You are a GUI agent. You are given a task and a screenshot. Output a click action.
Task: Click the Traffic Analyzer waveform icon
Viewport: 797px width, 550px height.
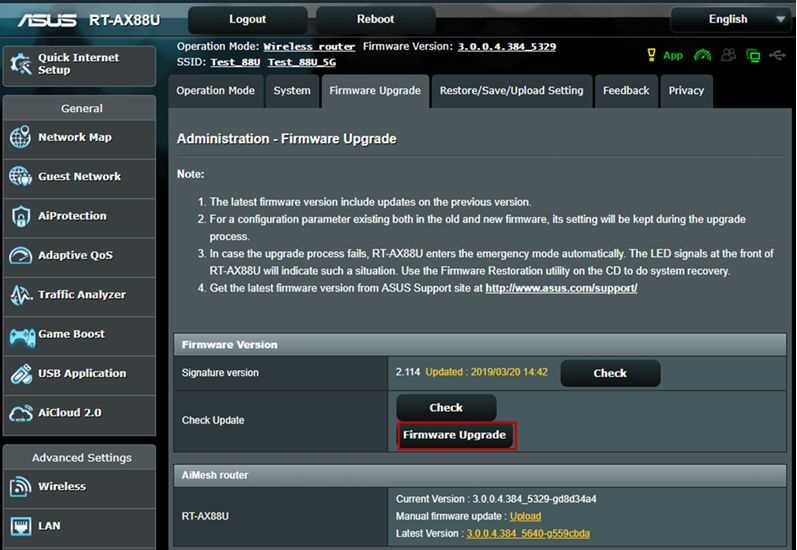click(20, 295)
